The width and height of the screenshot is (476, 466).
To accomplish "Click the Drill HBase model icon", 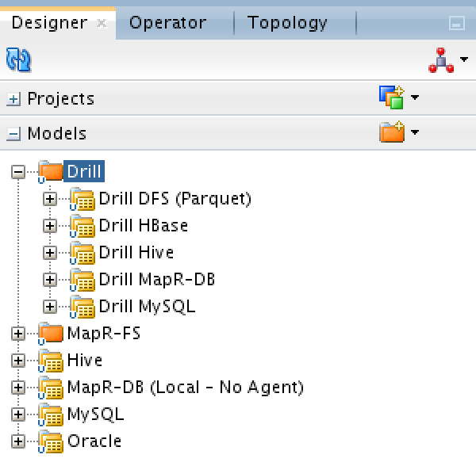I will click(82, 226).
